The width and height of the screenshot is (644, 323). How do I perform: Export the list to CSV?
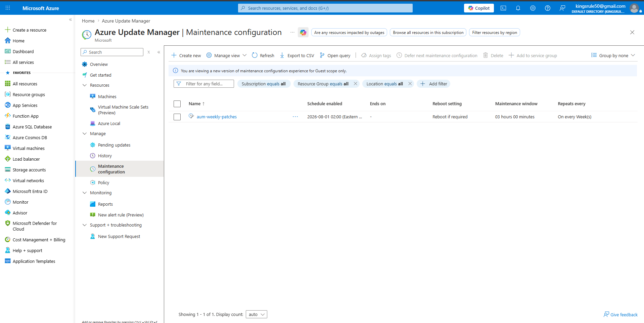pyautogui.click(x=297, y=55)
